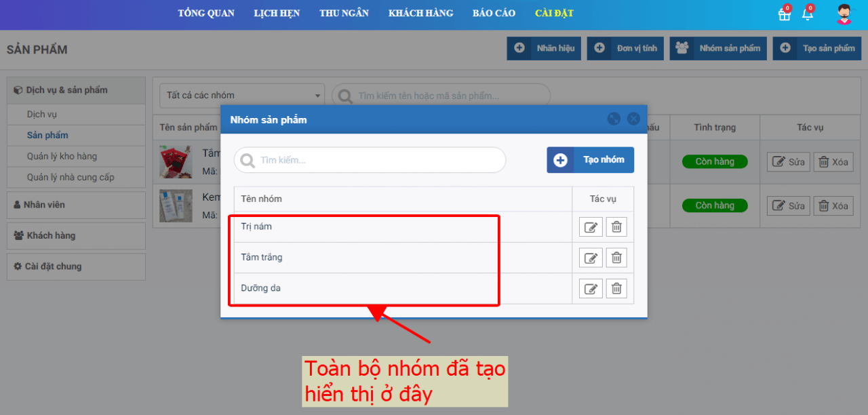The width and height of the screenshot is (868, 415).
Task: Click the user avatar in top right
Action: click(x=844, y=14)
